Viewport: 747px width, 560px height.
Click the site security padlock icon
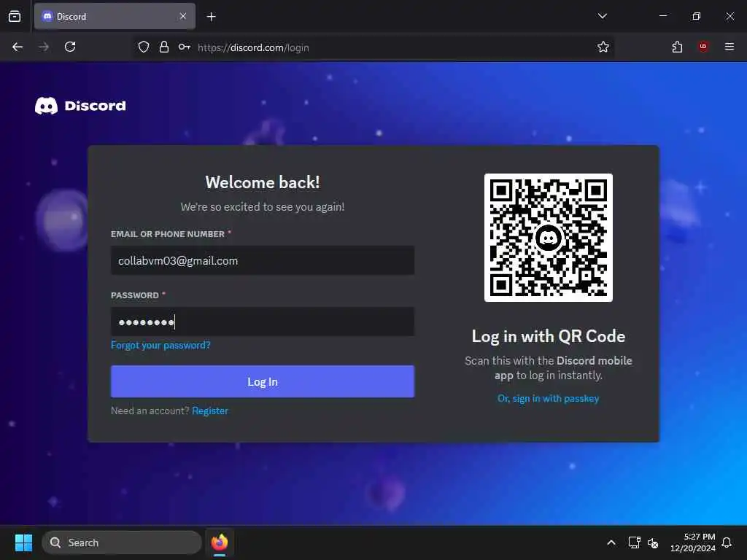click(x=164, y=47)
